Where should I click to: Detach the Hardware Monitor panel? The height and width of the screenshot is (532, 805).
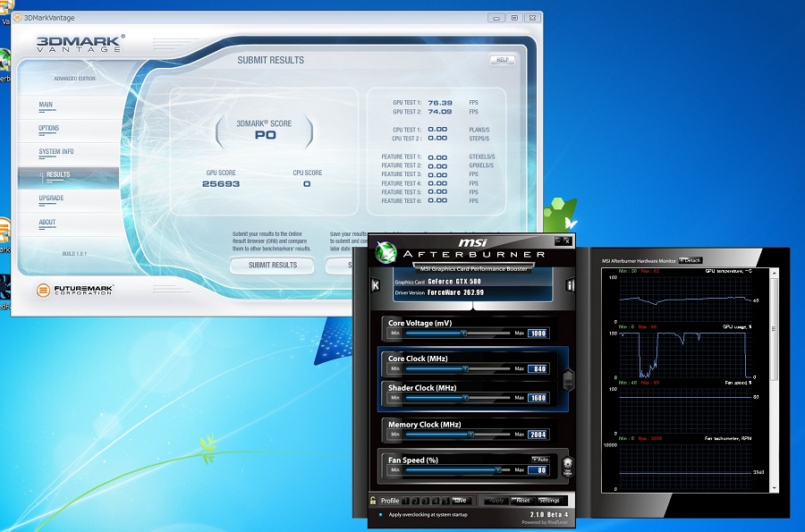click(x=690, y=260)
